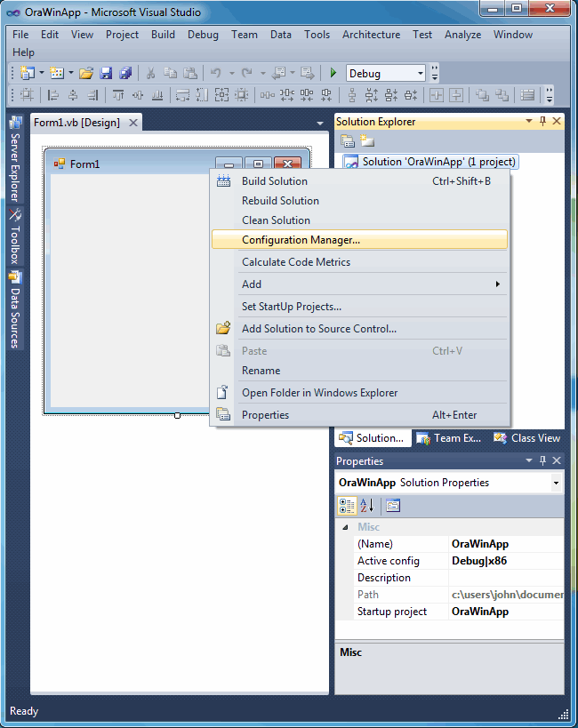Open the active documents dropdown arrow
Viewport: 578px width, 728px height.
tap(319, 123)
